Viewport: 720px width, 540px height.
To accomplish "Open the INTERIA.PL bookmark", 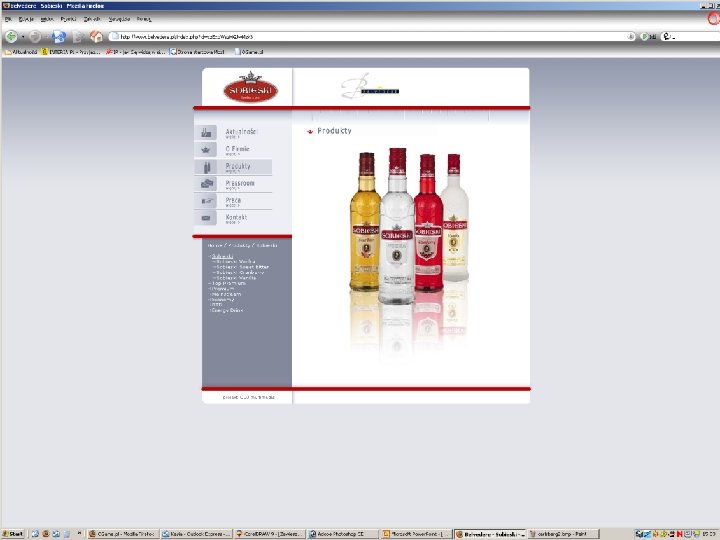I will 71,52.
